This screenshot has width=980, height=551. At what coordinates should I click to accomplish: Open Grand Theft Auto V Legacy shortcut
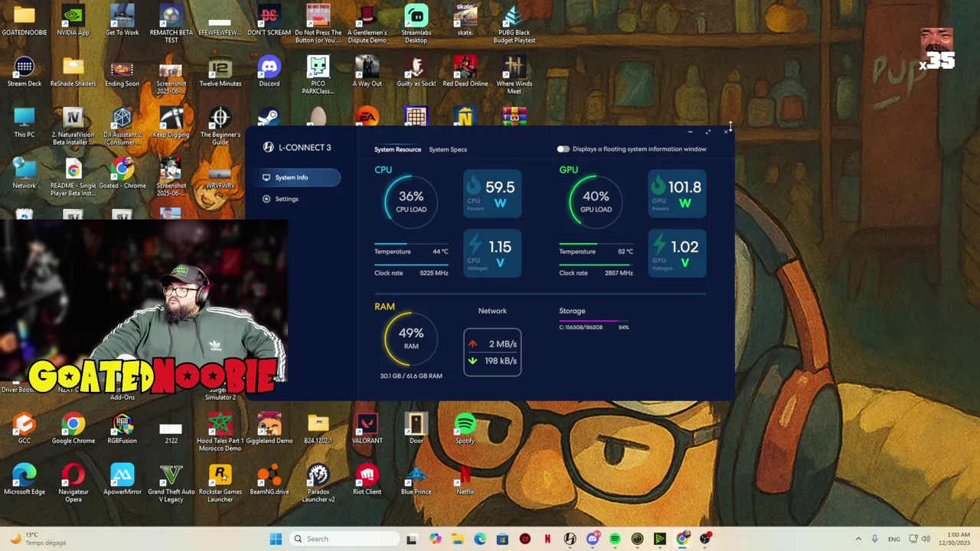171,483
